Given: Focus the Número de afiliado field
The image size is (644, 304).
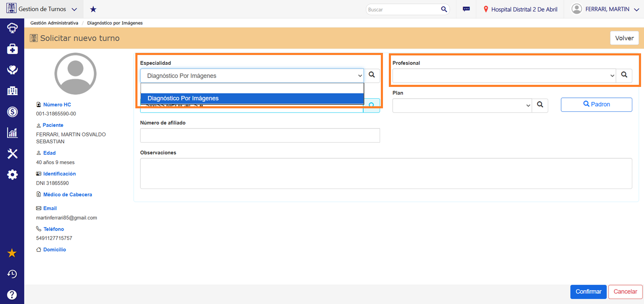Looking at the screenshot, I should 260,135.
